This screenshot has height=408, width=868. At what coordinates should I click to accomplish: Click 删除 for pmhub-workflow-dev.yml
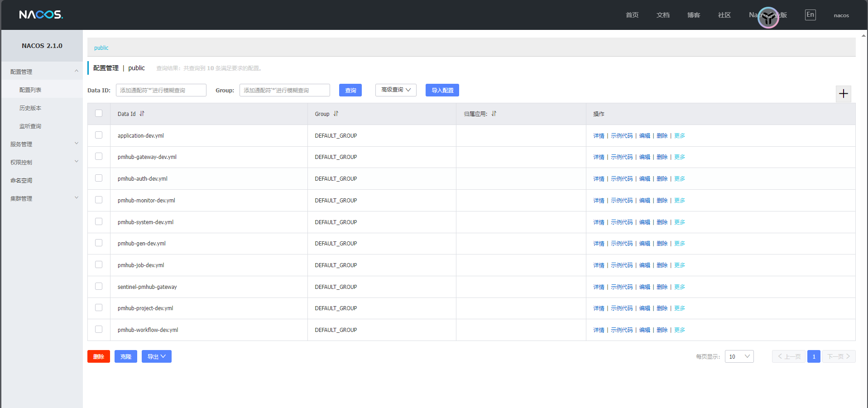click(x=662, y=330)
